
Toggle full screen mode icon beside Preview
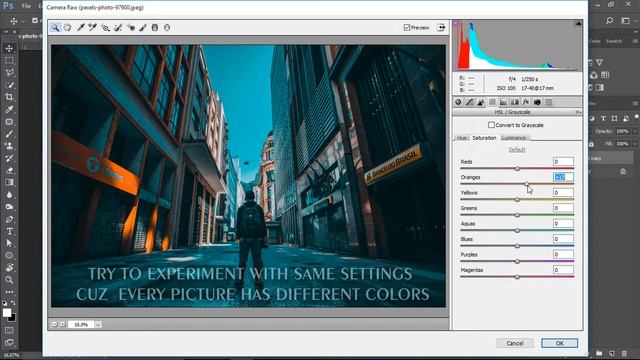tap(441, 27)
